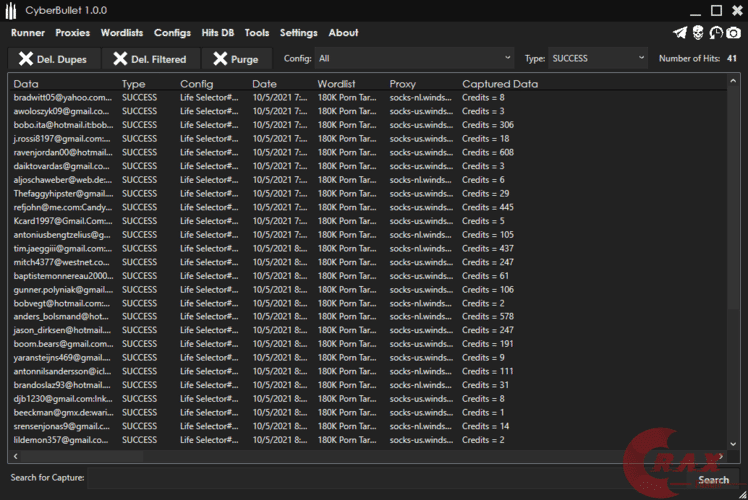Viewport: 748px width, 500px height.
Task: Switch to Hits DB
Action: pos(218,33)
